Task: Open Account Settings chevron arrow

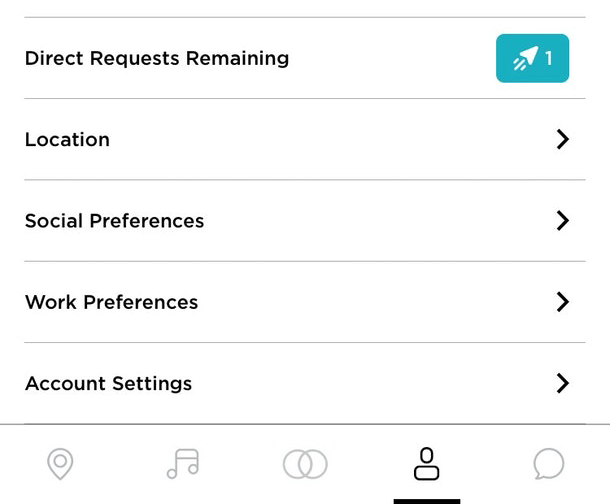Action: tap(563, 383)
